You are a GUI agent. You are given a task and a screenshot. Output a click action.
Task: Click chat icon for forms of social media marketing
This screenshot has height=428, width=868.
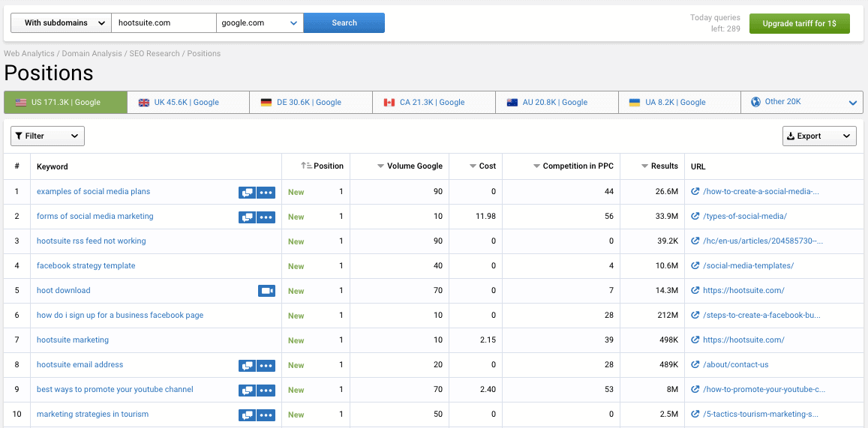click(x=247, y=217)
